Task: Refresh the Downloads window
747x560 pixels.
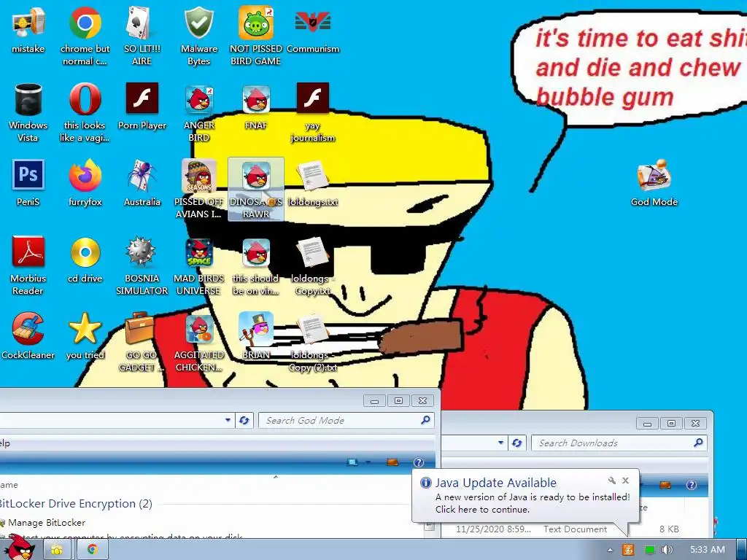Action: pyautogui.click(x=517, y=443)
